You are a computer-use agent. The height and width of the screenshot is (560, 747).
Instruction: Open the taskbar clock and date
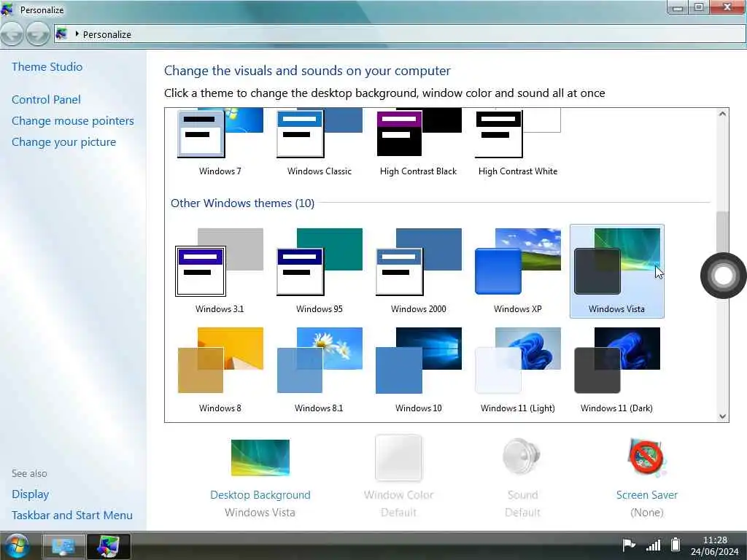click(x=715, y=545)
